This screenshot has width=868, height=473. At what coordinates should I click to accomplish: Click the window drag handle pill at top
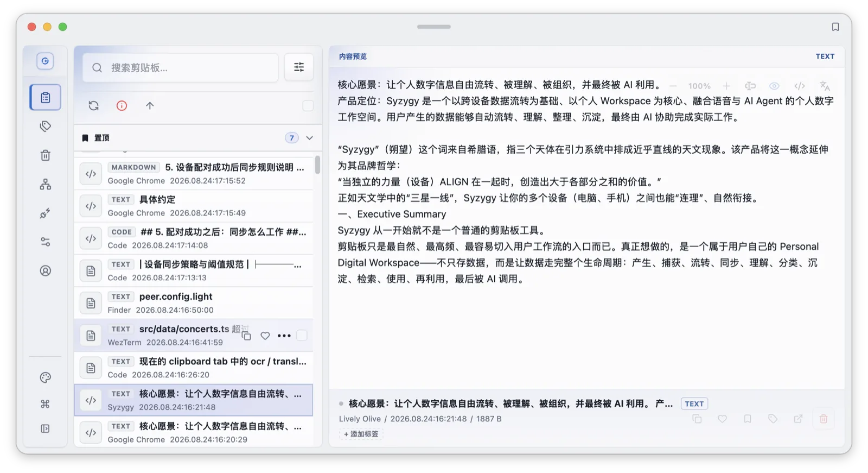pyautogui.click(x=434, y=27)
